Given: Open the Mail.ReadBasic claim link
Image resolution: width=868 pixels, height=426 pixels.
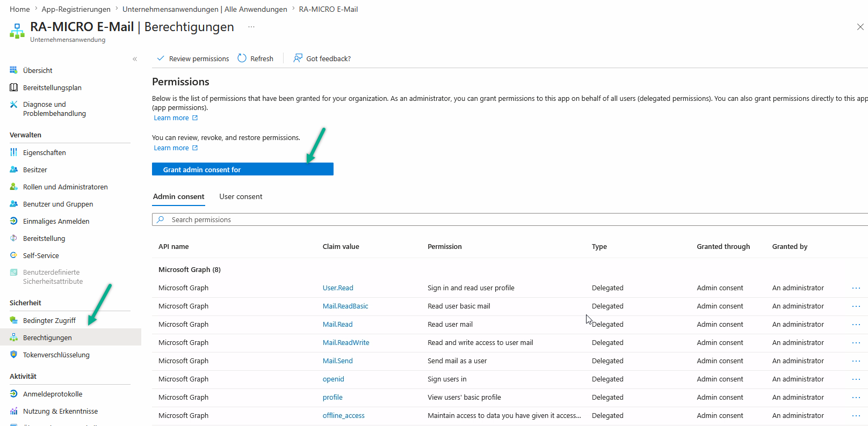Looking at the screenshot, I should point(345,306).
